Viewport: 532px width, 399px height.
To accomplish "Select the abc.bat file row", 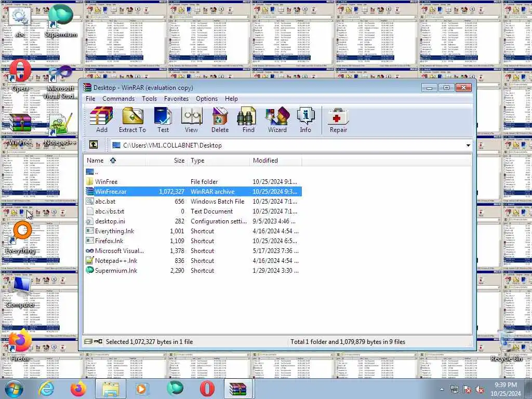I will 193,201.
